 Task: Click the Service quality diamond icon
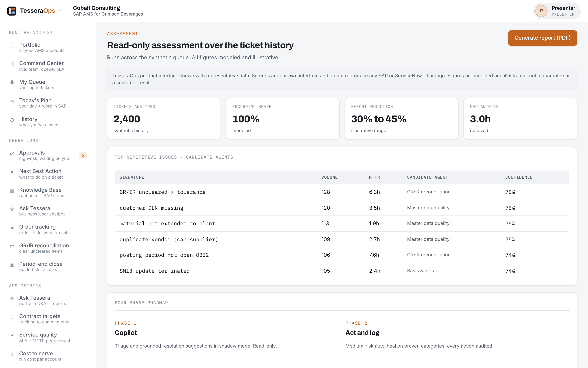click(x=12, y=335)
